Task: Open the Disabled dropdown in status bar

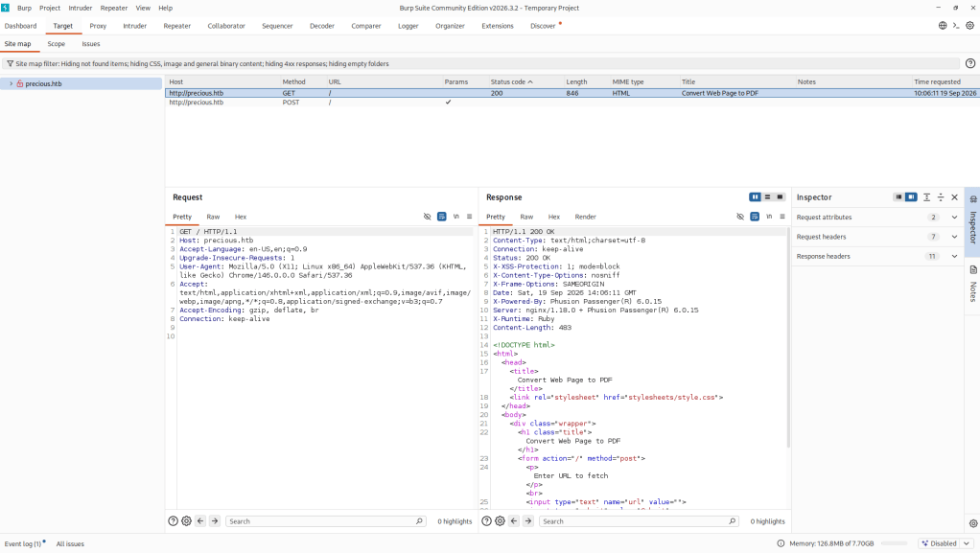Action: (x=945, y=543)
